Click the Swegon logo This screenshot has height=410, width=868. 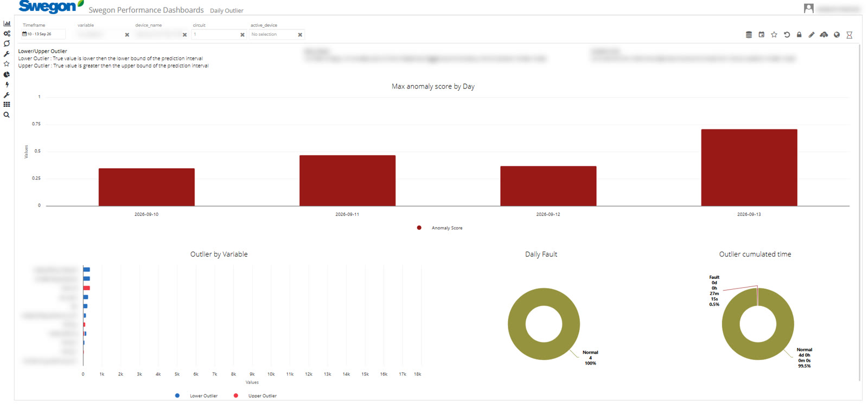point(51,7)
